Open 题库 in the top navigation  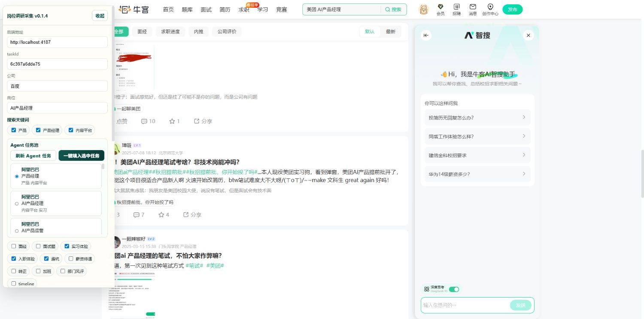point(187,9)
